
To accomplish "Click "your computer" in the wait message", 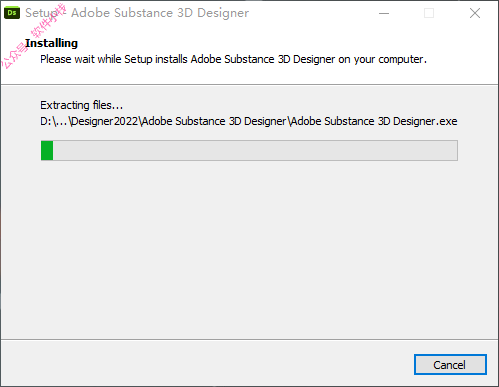I will [x=390, y=59].
